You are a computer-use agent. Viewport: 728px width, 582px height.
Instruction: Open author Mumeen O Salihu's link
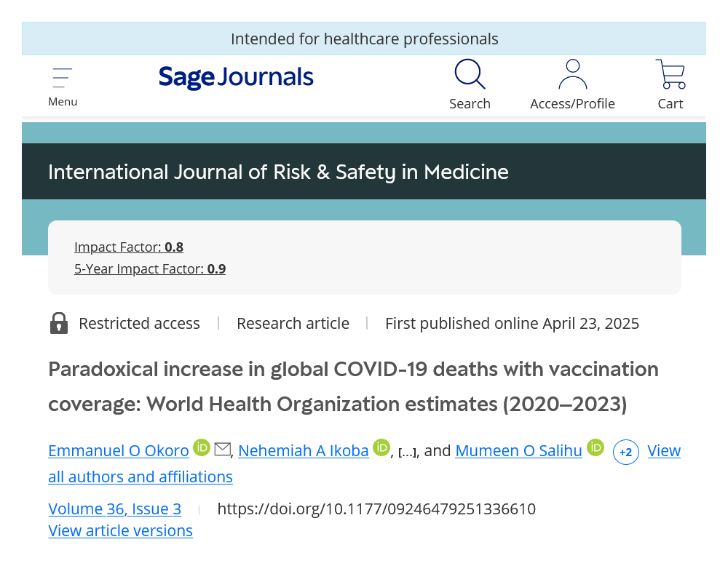click(518, 450)
